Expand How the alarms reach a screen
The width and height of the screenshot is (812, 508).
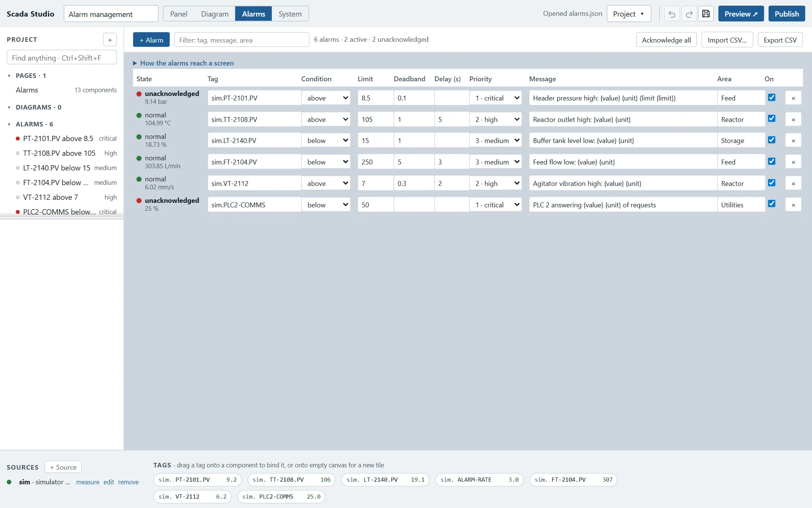183,63
